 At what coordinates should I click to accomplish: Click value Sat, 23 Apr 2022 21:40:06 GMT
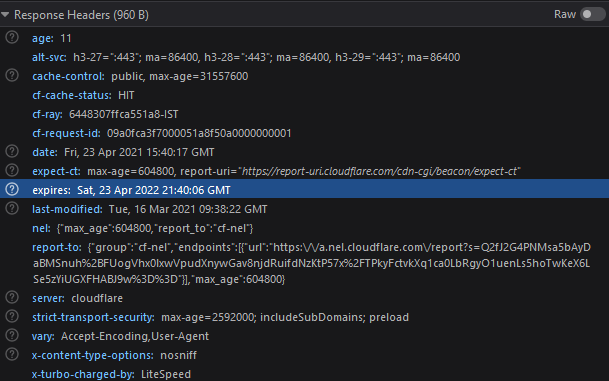pos(154,190)
